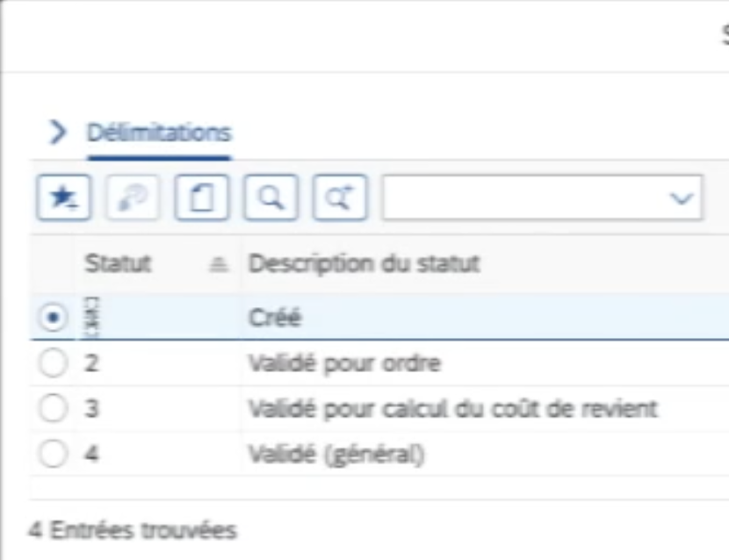The image size is (729, 560).
Task: Click the 'Validé (général)' description entry
Action: coord(337,456)
